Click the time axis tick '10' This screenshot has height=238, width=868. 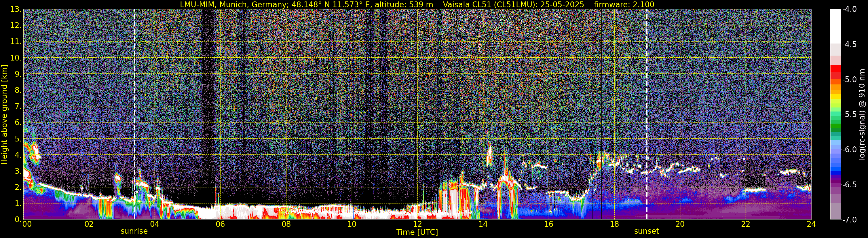352,224
